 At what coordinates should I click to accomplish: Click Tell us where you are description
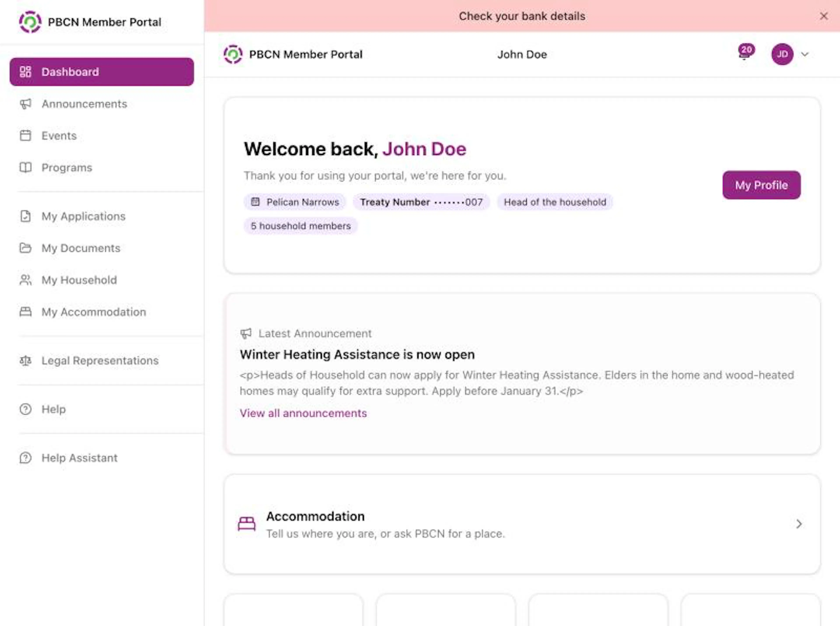click(x=385, y=533)
